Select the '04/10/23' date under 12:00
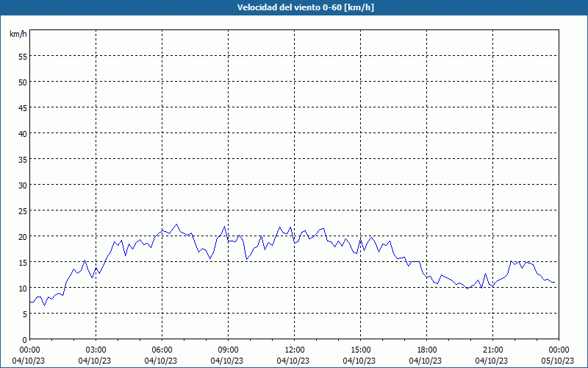This screenshot has width=588, height=368. pos(293,361)
